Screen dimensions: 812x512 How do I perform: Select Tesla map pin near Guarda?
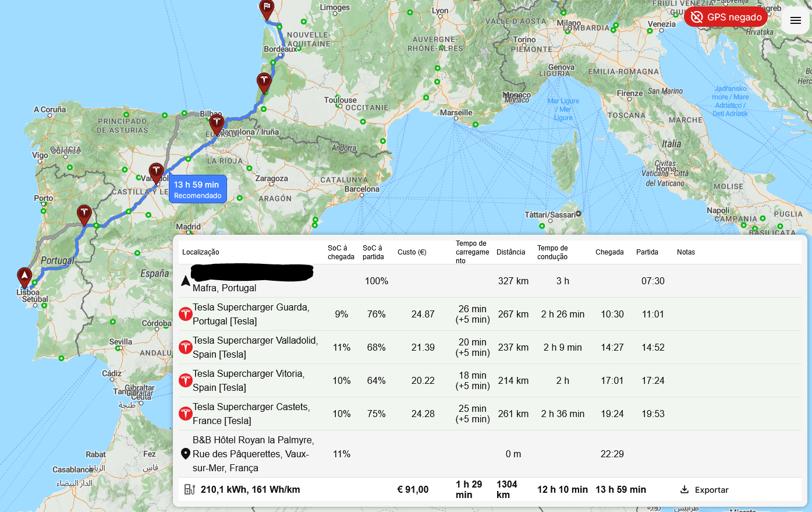pyautogui.click(x=84, y=214)
